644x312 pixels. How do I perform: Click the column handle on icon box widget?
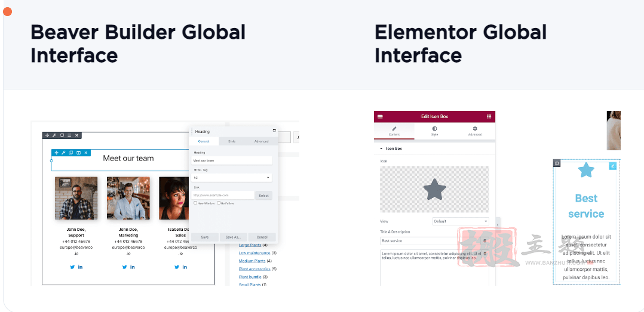557,163
